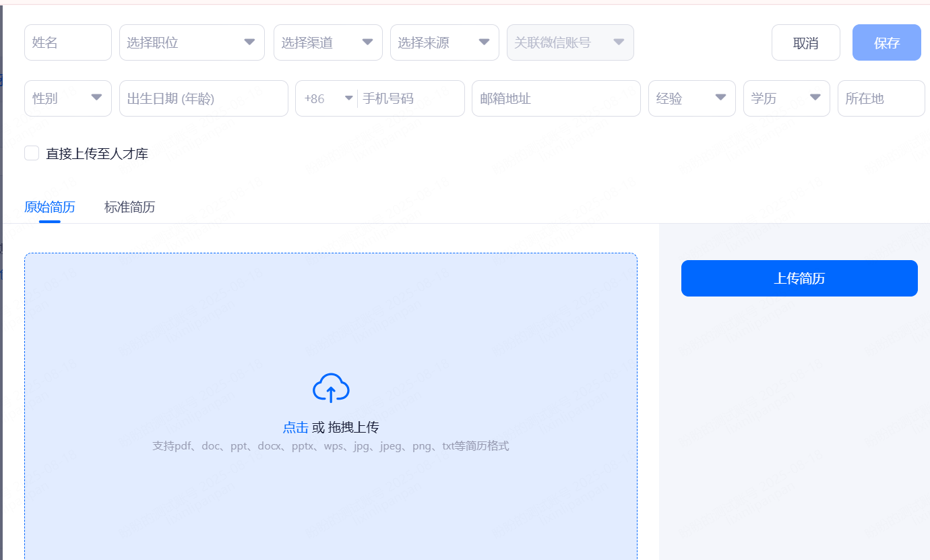Screen dimensions: 930x560
Task: Expand the 性别 dropdown
Action: pos(67,98)
